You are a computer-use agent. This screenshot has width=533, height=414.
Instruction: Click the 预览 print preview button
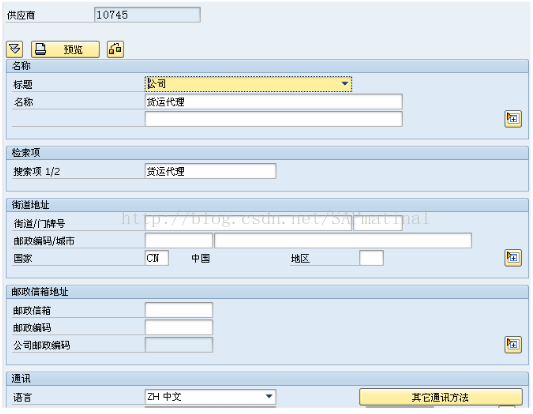point(65,49)
